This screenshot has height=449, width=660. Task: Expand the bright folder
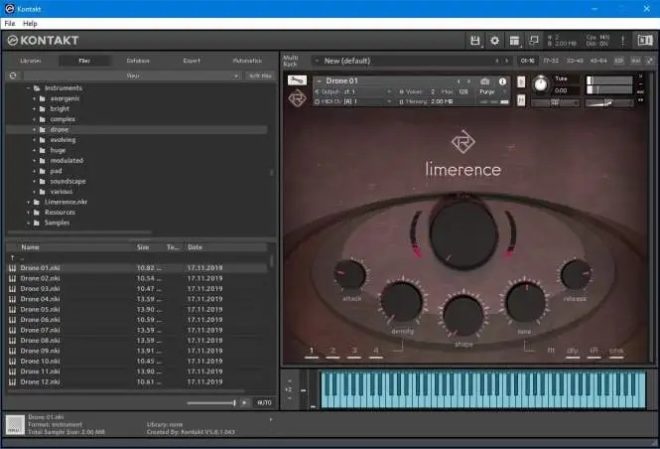[35, 109]
